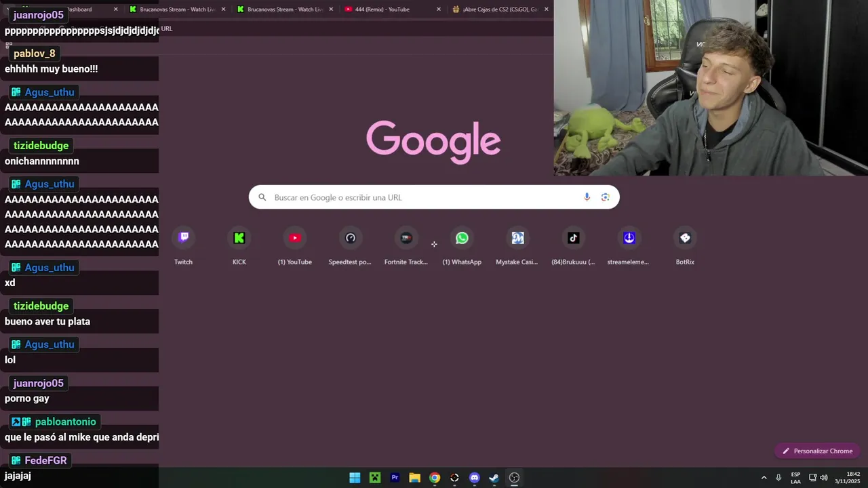868x488 pixels.
Task: Open the Minecraft creeper taskbar icon
Action: 374,478
